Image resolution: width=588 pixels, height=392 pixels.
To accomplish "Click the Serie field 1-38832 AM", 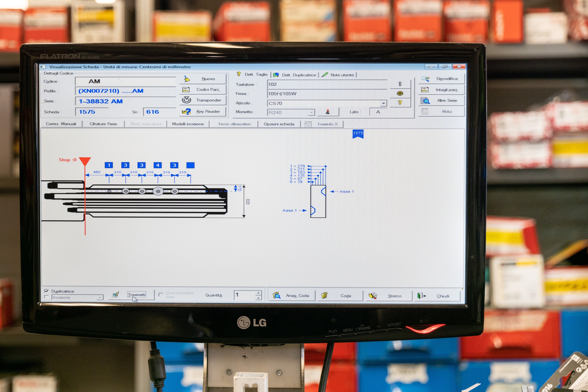I will pos(125,102).
